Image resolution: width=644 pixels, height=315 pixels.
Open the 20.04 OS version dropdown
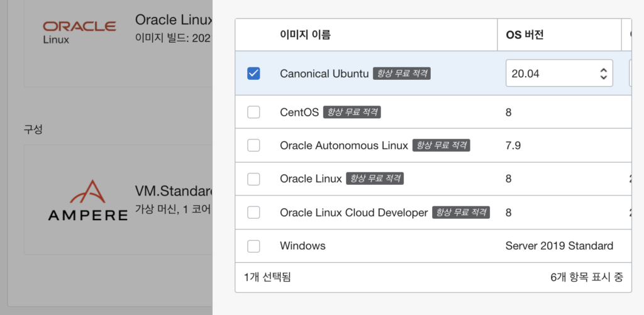click(559, 73)
